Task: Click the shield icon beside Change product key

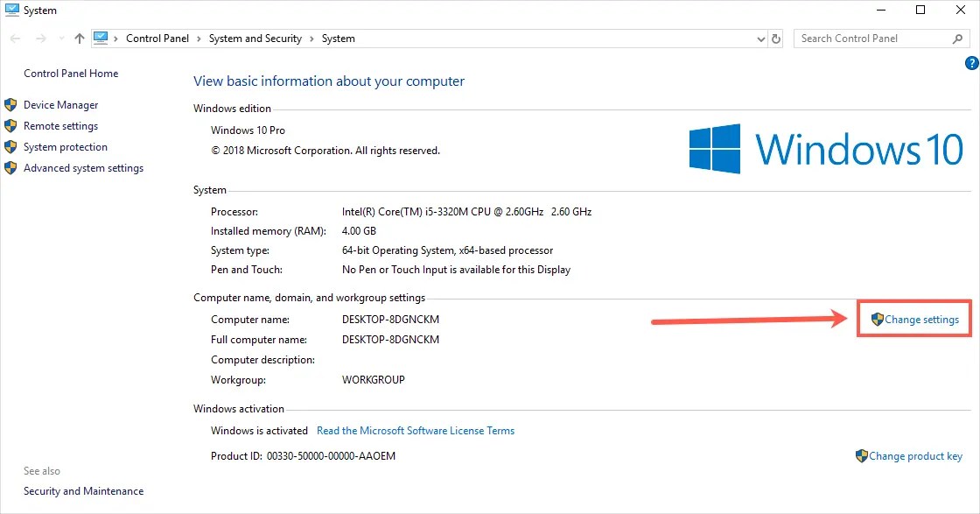Action: point(863,456)
